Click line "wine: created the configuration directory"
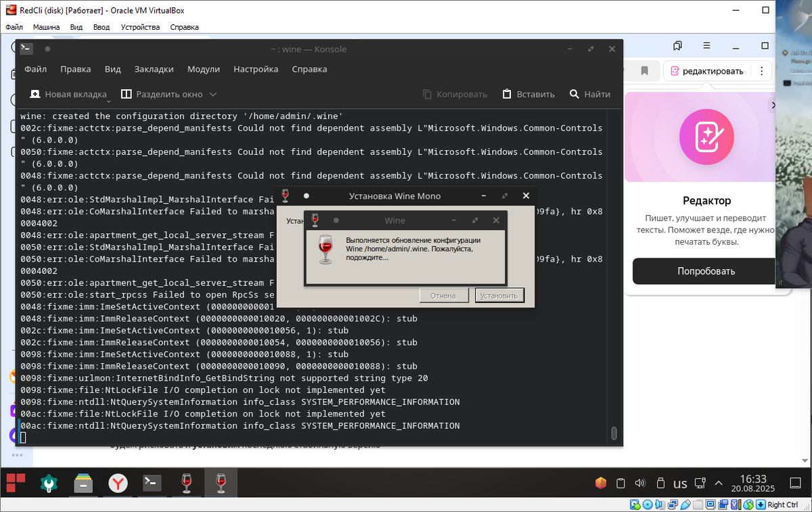This screenshot has height=512, width=812. (182, 116)
